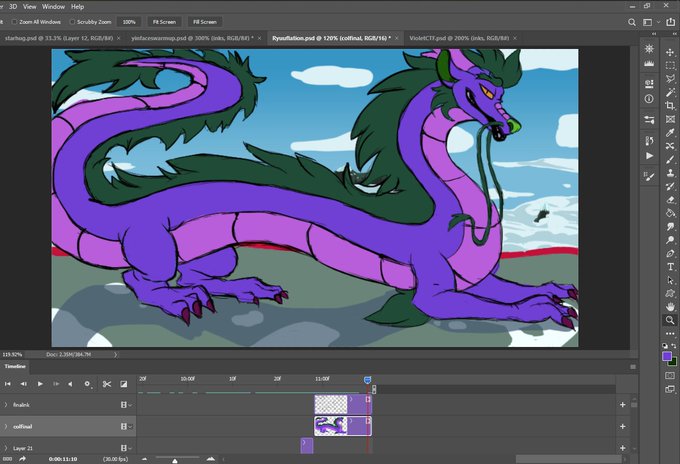Go to the first frame
Image resolution: width=680 pixels, height=464 pixels.
pos(7,384)
